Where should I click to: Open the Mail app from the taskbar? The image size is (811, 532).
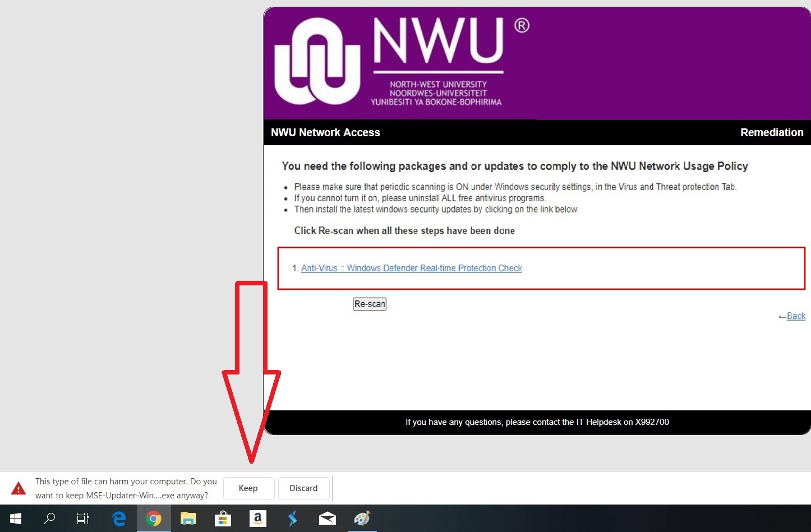327,519
